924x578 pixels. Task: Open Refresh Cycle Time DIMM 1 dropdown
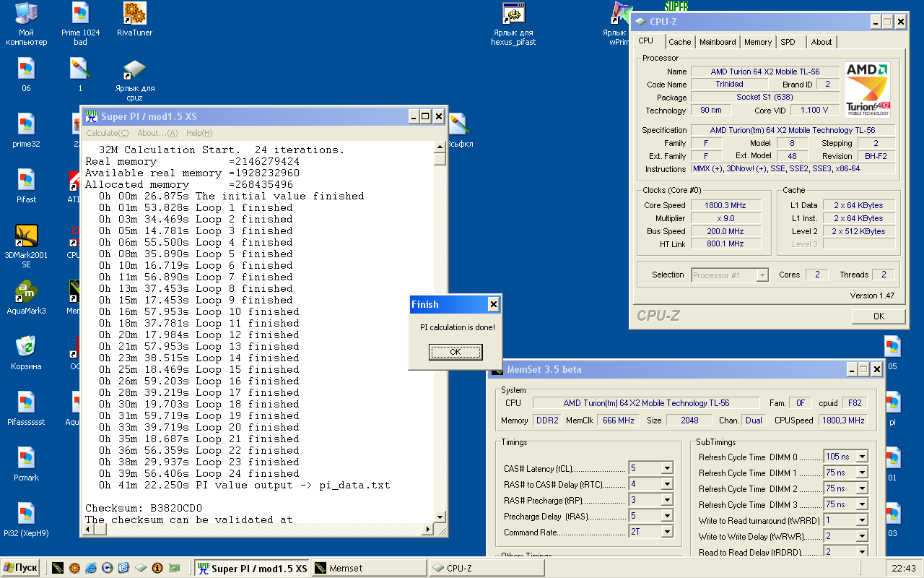[862, 473]
